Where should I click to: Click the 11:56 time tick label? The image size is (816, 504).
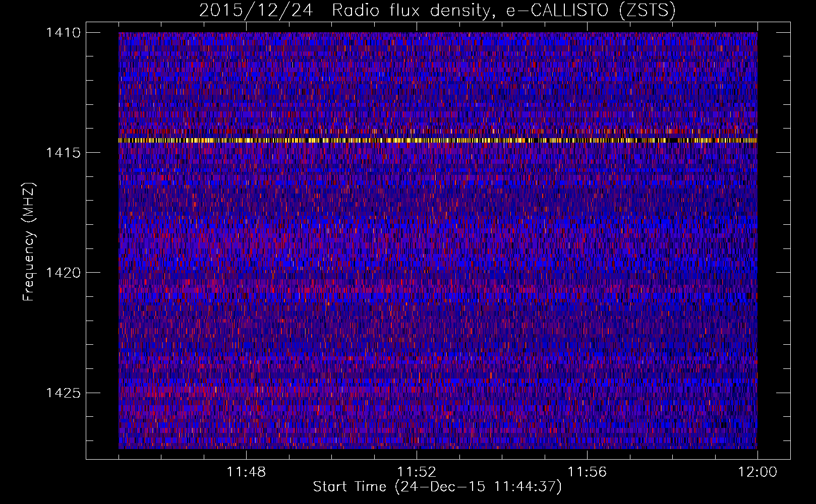tap(587, 472)
